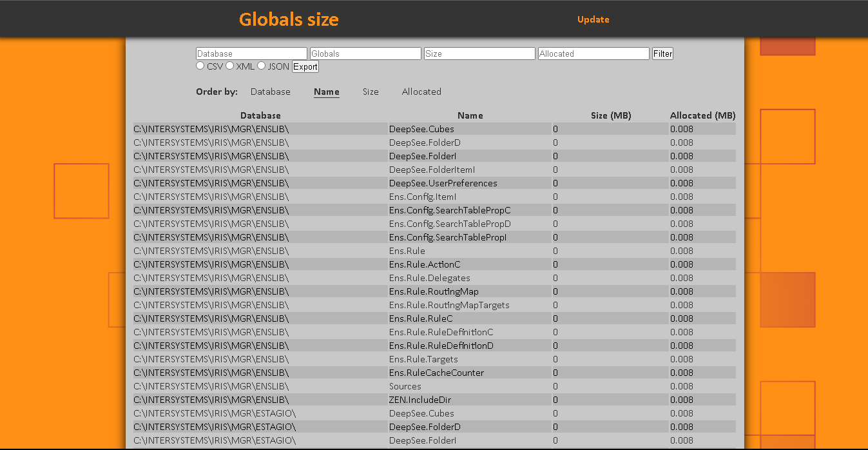Order the list by Database

[270, 92]
